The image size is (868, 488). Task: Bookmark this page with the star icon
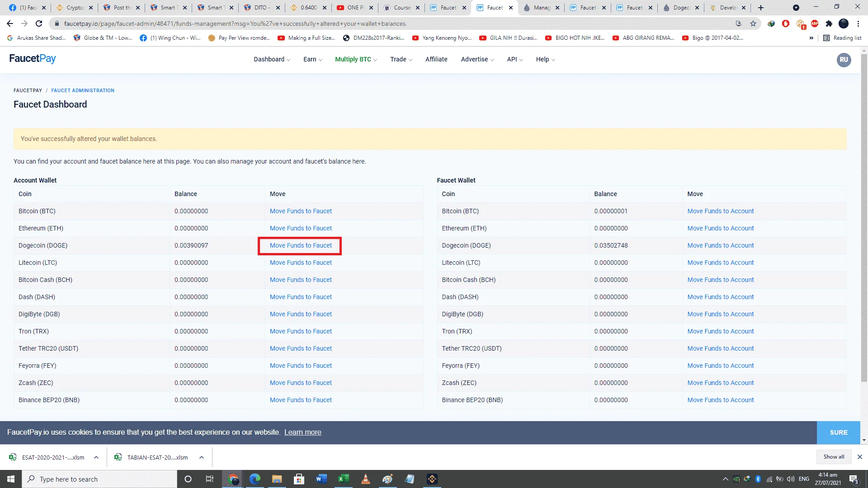tap(753, 23)
